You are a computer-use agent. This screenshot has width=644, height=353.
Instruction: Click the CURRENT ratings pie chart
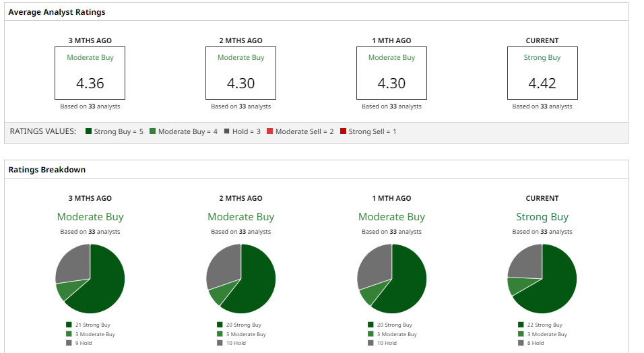(x=542, y=279)
